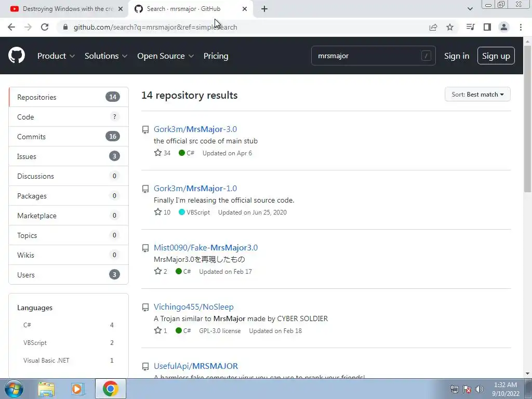This screenshot has width=532, height=399.
Task: Select Wikis filter
Action: point(69,255)
